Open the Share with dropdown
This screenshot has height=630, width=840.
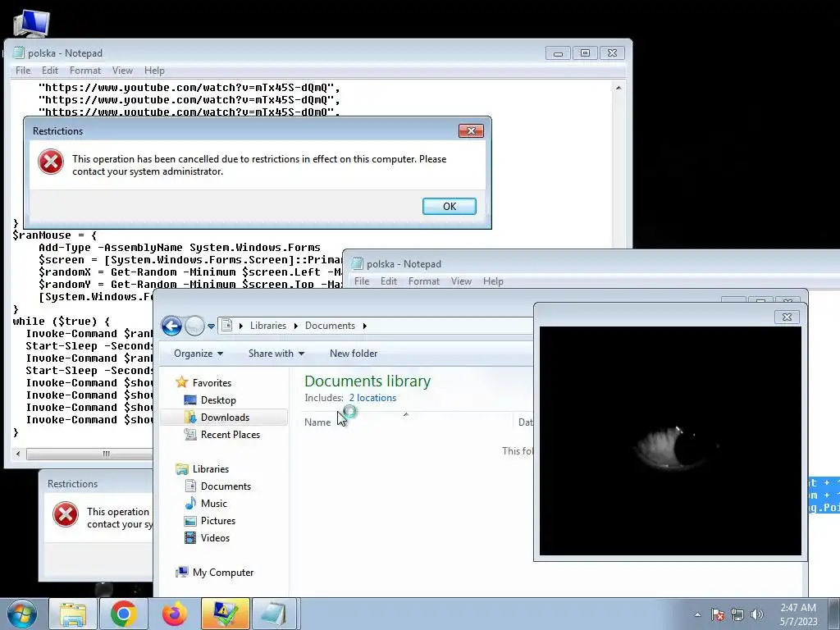coord(276,354)
